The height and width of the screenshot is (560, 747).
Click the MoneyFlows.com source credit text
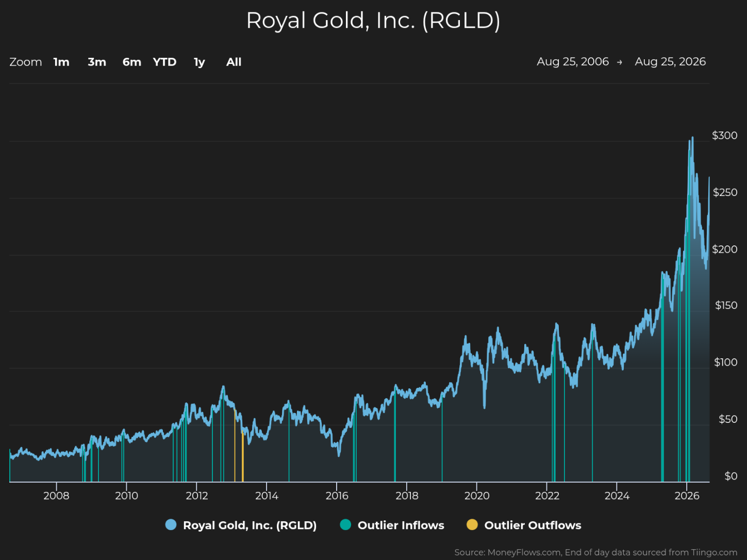[x=595, y=552]
